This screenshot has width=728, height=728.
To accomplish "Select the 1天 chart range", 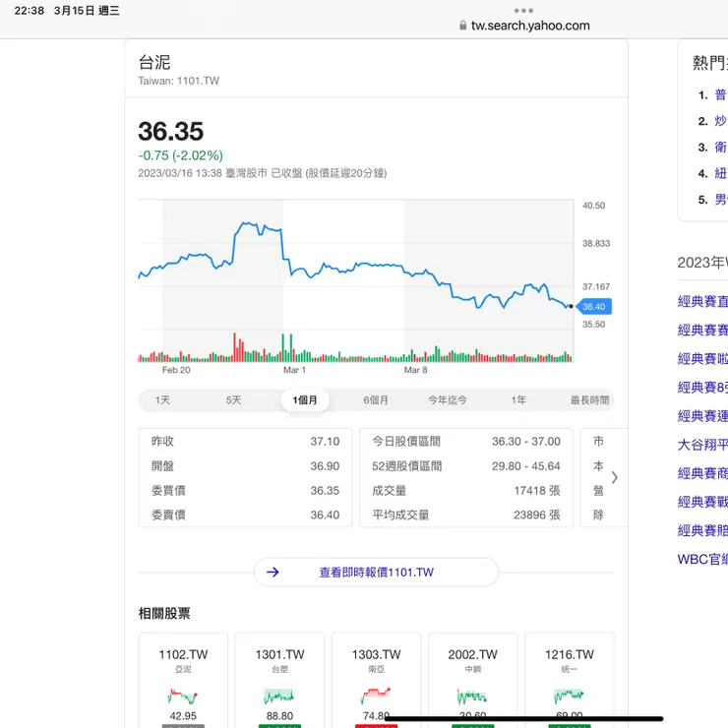I will pyautogui.click(x=162, y=400).
